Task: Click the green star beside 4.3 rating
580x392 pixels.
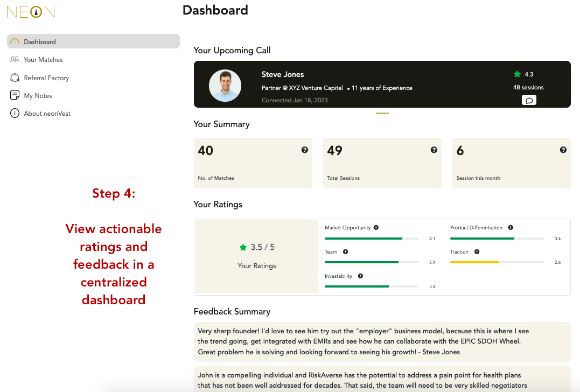Action: 517,74
